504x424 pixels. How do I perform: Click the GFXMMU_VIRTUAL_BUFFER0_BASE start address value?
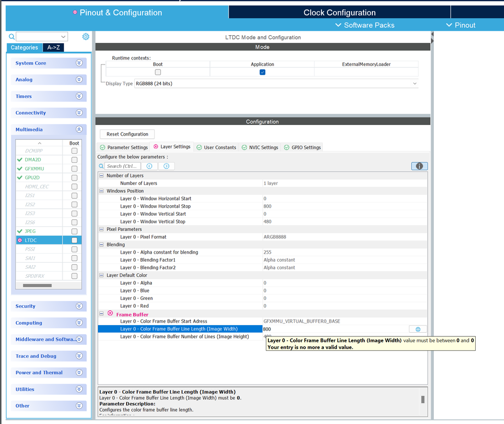pos(302,321)
